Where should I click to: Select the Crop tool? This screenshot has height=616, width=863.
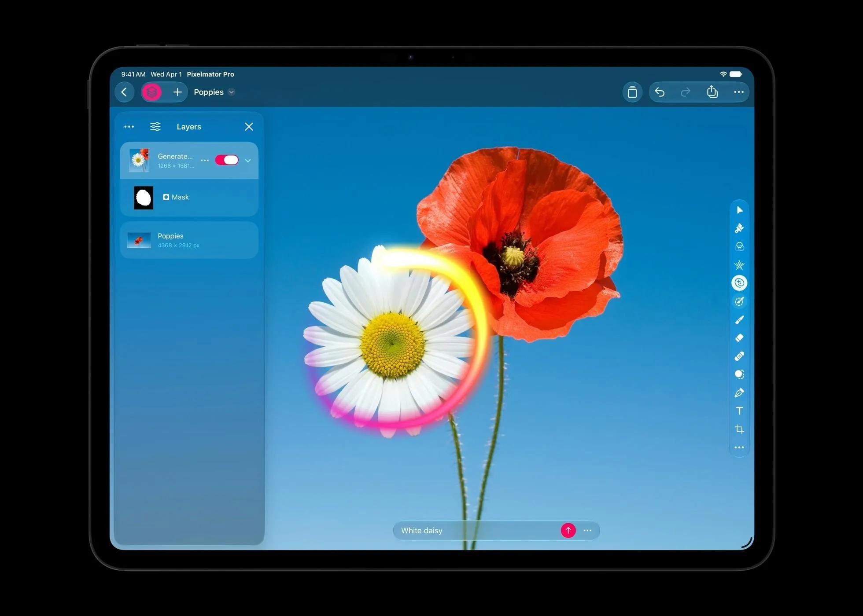[x=739, y=429]
